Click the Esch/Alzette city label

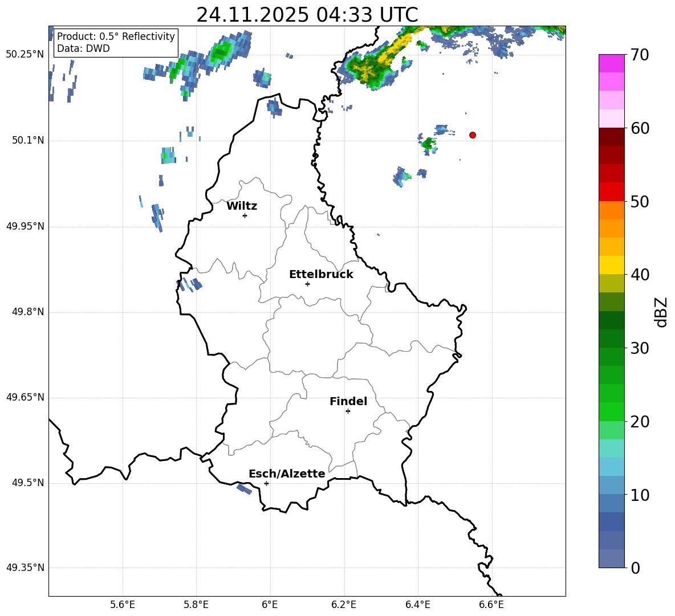287,474
